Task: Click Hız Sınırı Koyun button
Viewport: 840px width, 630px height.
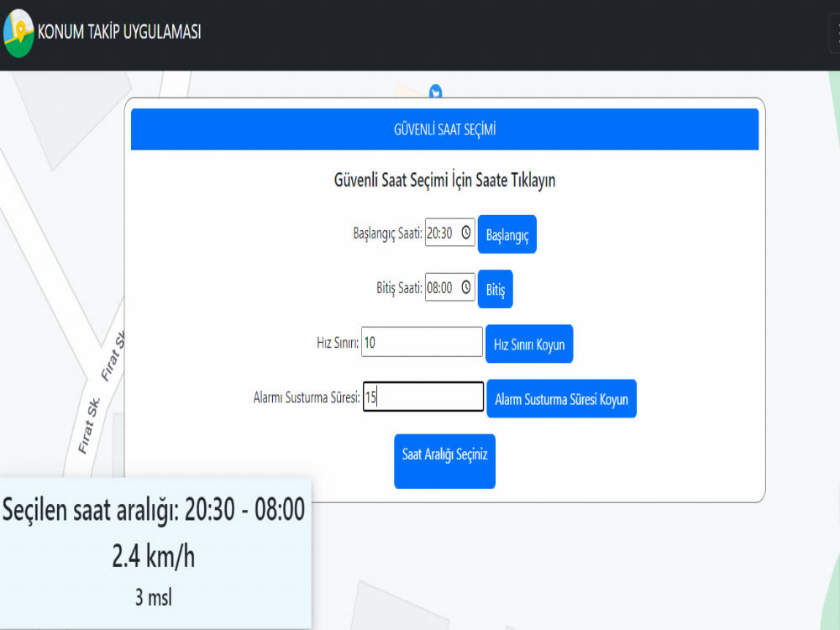Action: point(529,344)
